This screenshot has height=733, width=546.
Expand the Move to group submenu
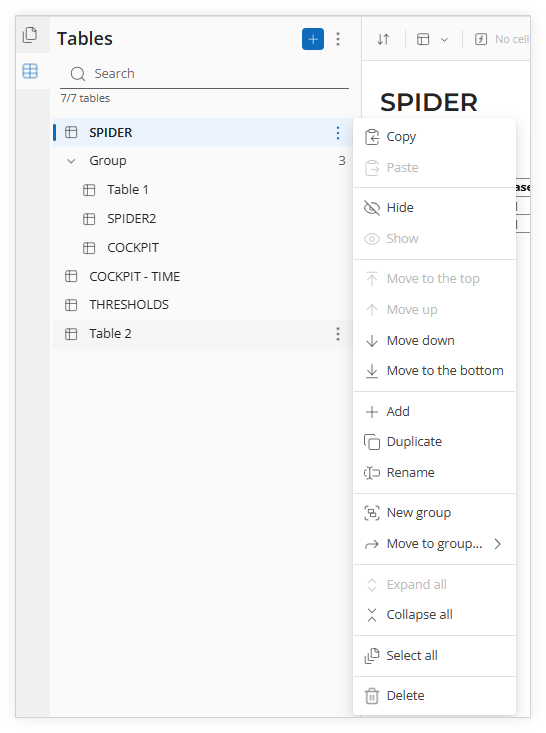coord(434,544)
